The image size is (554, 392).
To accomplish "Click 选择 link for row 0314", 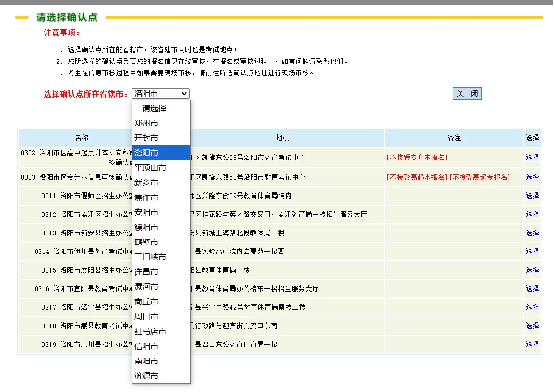I will click(532, 251).
